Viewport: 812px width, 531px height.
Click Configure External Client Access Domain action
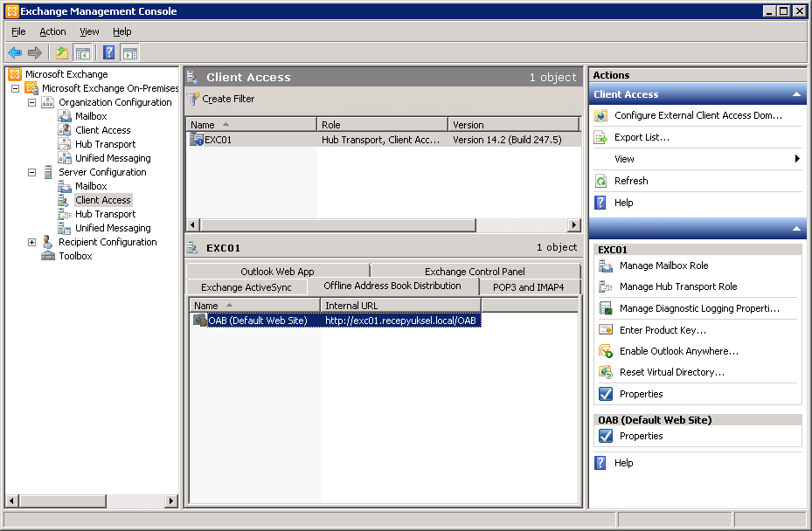698,115
